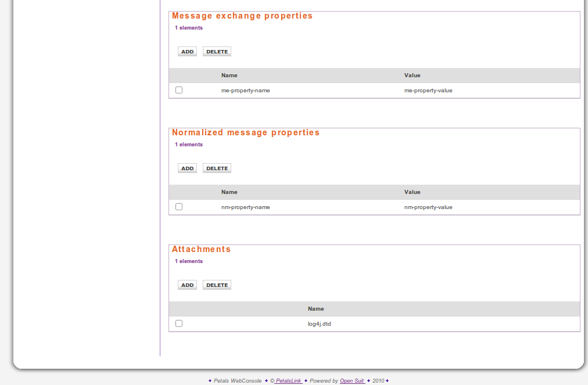This screenshot has height=385, width=588.
Task: Click Name column header in Message exchange table
Action: coord(229,75)
